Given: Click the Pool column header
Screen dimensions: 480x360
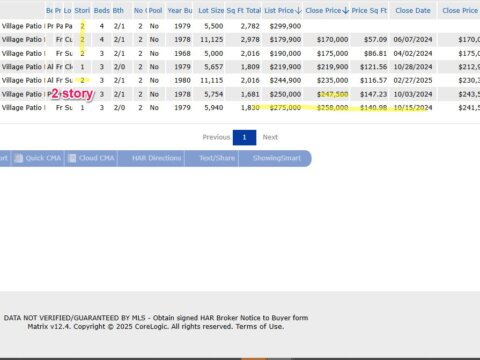Looking at the screenshot, I should [x=155, y=11].
